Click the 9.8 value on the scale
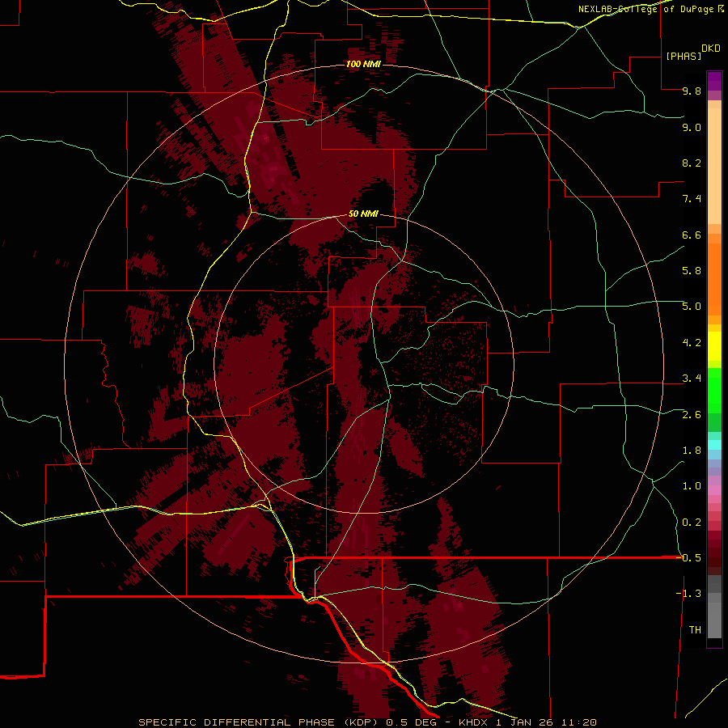The width and height of the screenshot is (728, 728). (692, 91)
